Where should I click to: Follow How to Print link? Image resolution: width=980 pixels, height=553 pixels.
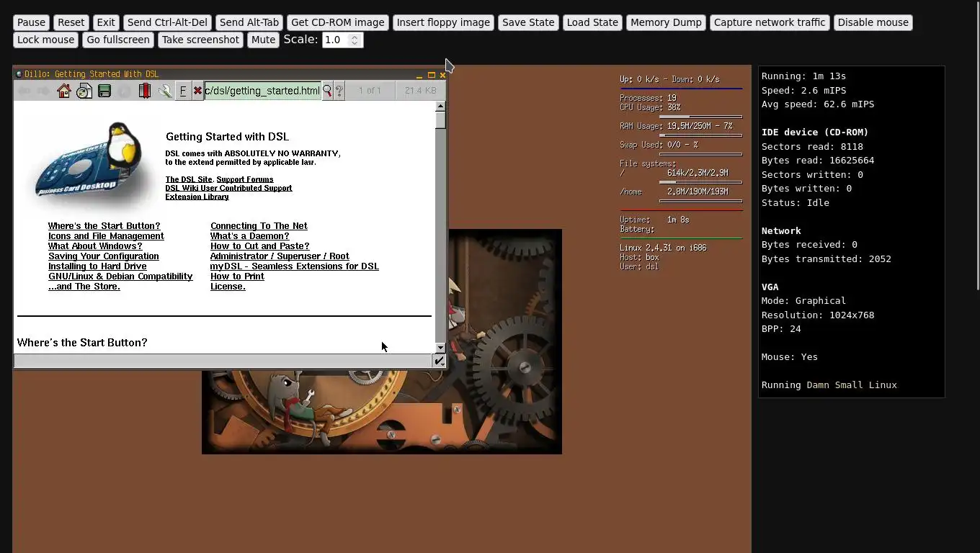237,276
